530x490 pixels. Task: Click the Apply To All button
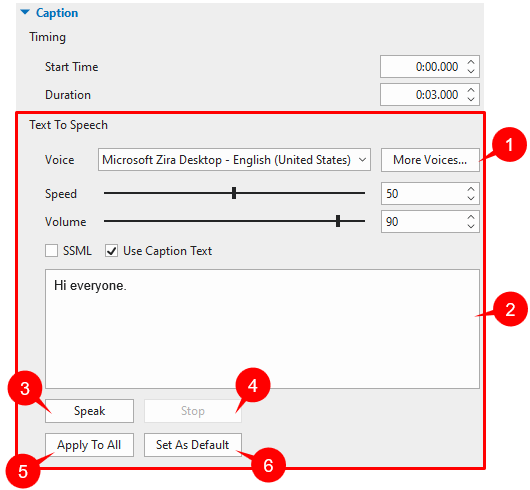tap(89, 445)
